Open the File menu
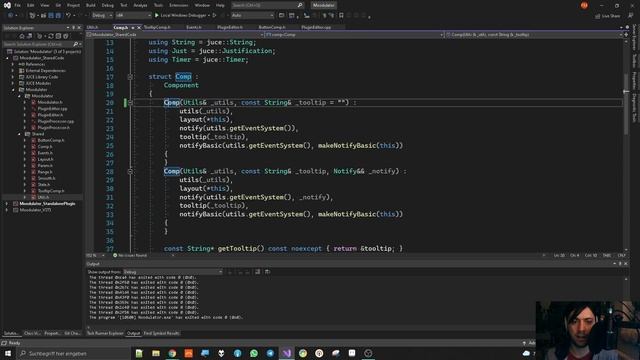 18,5
